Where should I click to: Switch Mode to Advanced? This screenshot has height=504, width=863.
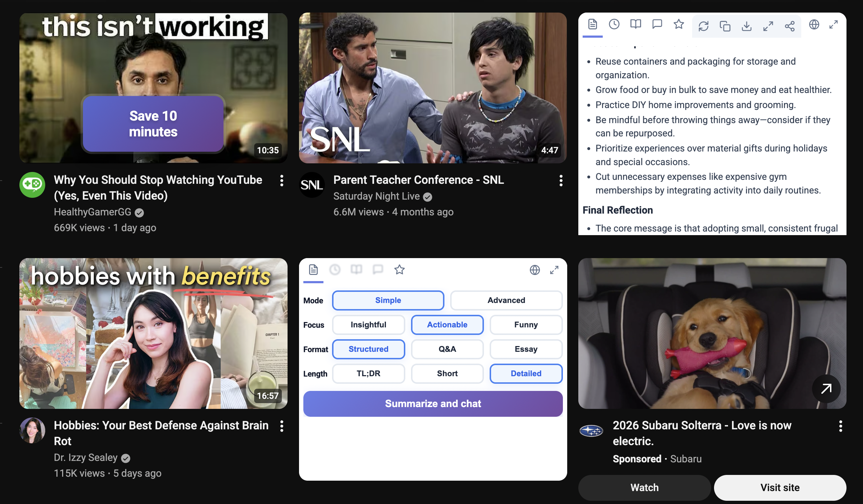click(x=506, y=300)
